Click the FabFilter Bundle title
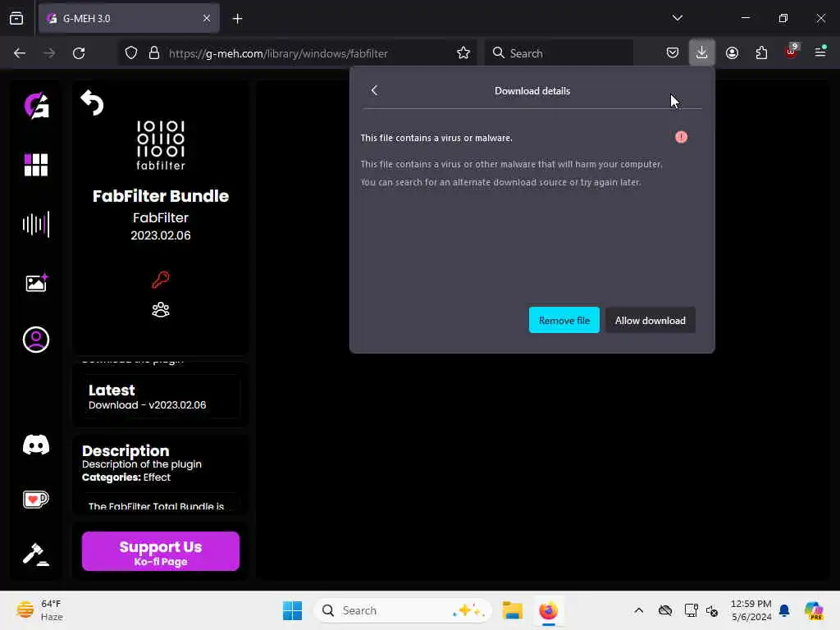 [161, 196]
